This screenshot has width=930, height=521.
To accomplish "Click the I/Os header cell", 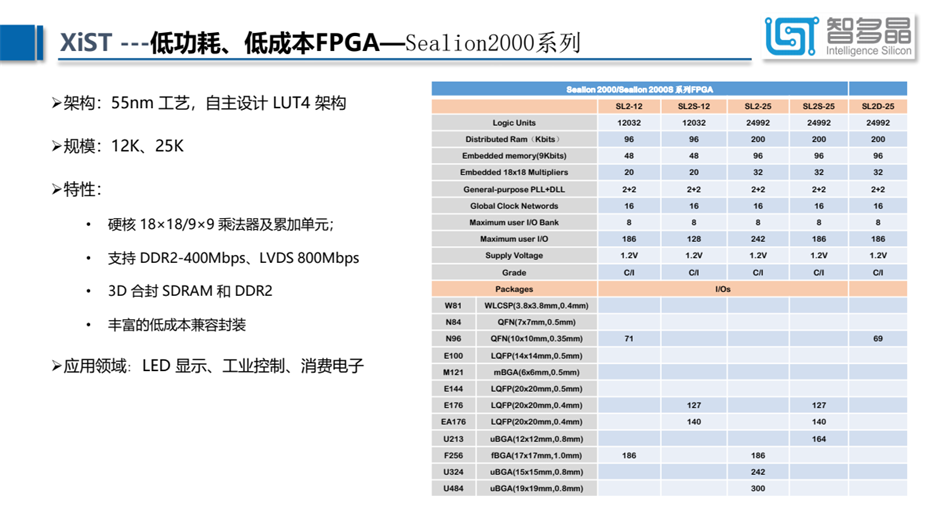I will pyautogui.click(x=722, y=288).
